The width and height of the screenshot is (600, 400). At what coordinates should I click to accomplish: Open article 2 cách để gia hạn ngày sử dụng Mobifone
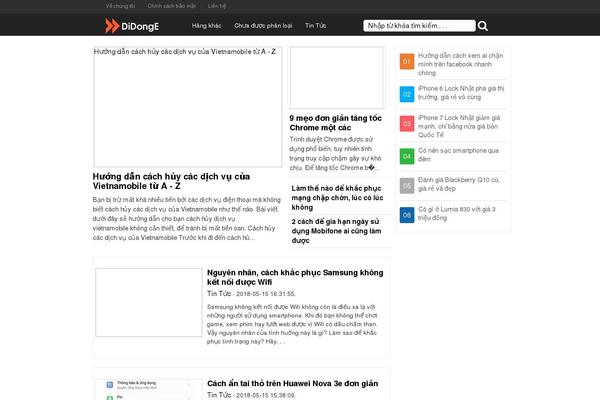(336, 231)
